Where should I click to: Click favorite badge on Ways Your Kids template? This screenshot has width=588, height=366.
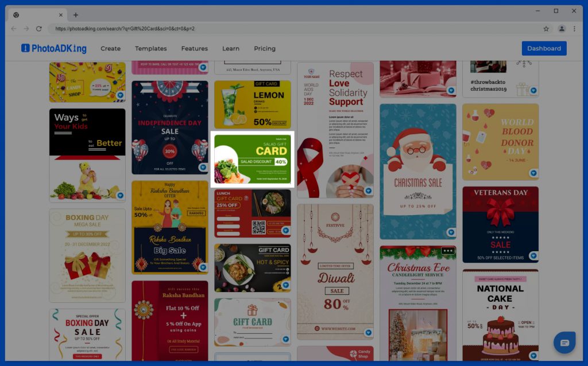pyautogui.click(x=121, y=195)
